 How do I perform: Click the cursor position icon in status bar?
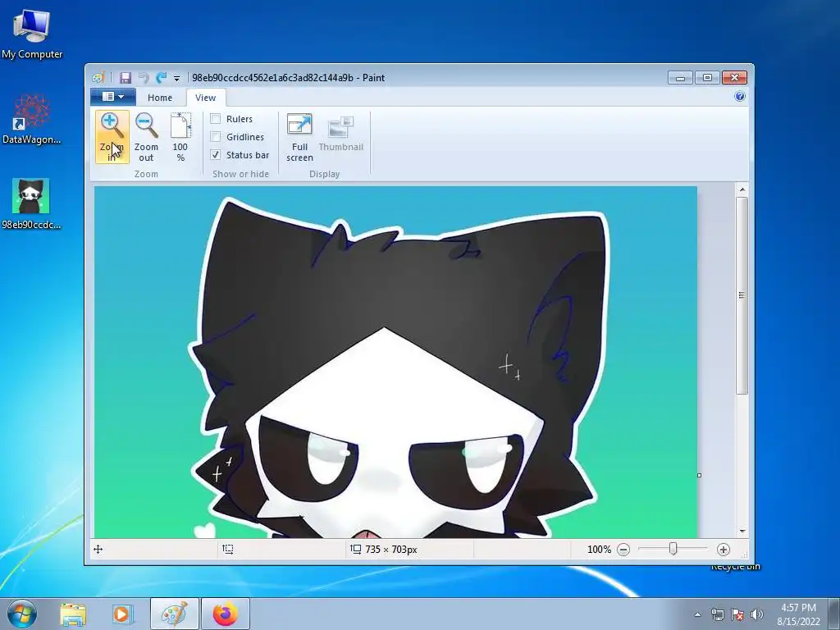pyautogui.click(x=98, y=549)
